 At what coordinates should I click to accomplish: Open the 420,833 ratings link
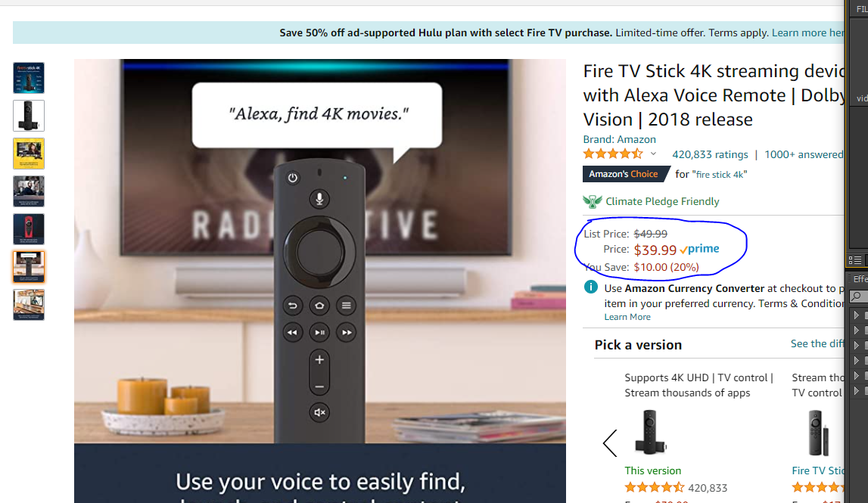point(710,154)
